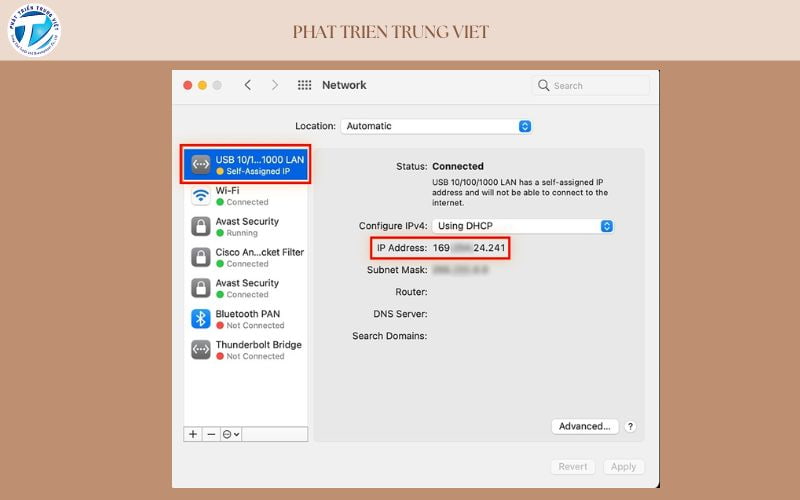The height and width of the screenshot is (500, 800).
Task: Remove selected service with minus button
Action: coord(210,434)
